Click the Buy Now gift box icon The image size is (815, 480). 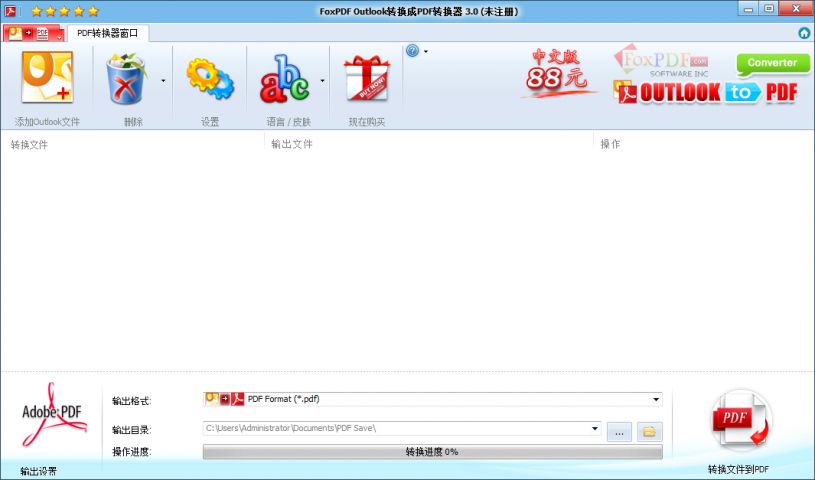tap(366, 78)
